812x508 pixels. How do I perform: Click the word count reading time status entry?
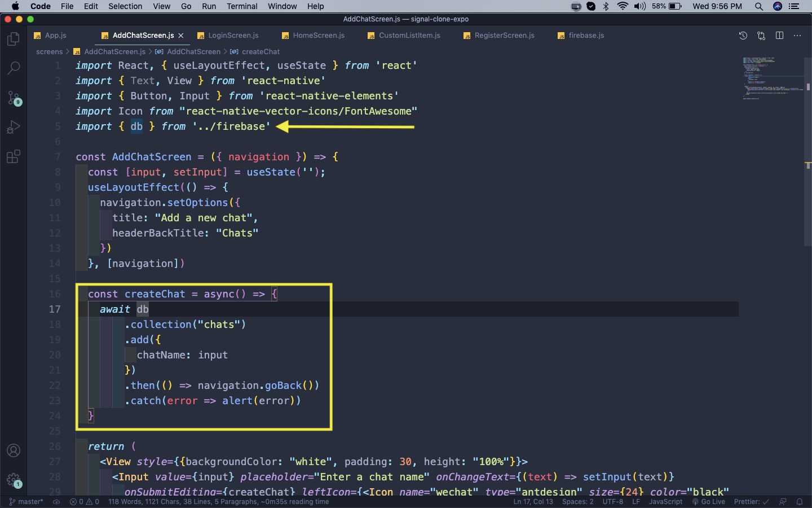218,502
